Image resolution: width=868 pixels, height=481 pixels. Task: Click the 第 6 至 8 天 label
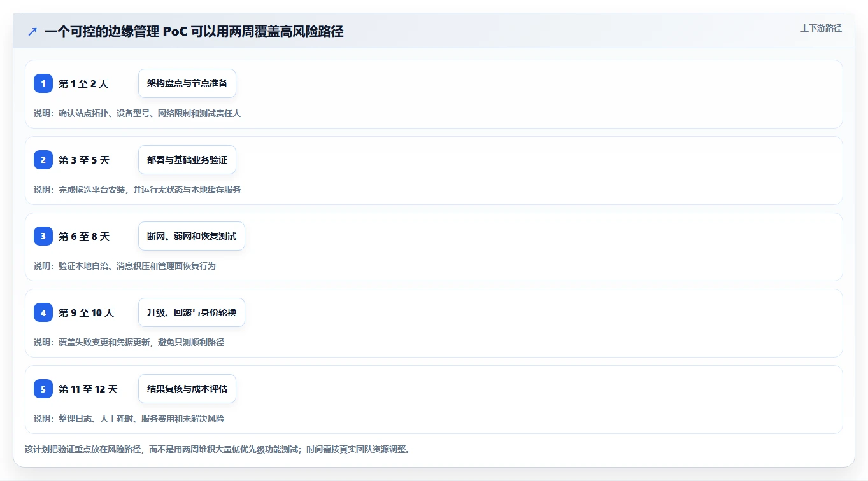[x=84, y=236]
